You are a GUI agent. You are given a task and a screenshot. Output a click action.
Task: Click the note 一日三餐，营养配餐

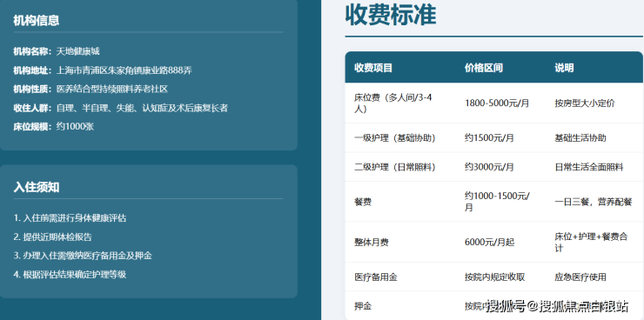(593, 202)
